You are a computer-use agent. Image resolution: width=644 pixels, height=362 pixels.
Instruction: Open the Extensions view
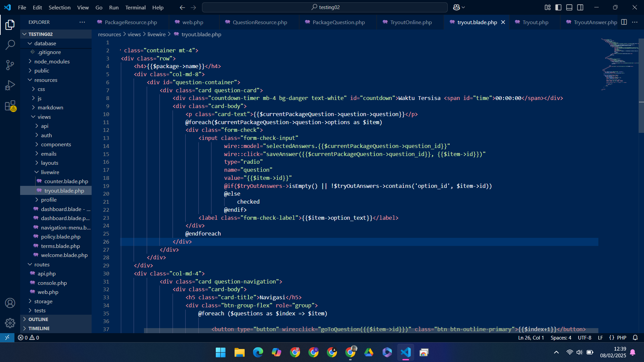(10, 106)
